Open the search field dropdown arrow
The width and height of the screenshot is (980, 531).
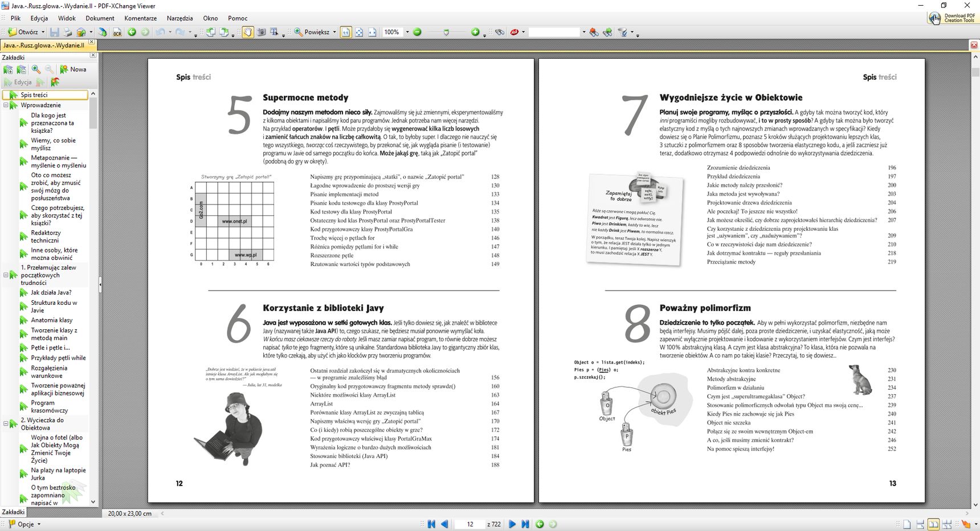click(x=583, y=32)
